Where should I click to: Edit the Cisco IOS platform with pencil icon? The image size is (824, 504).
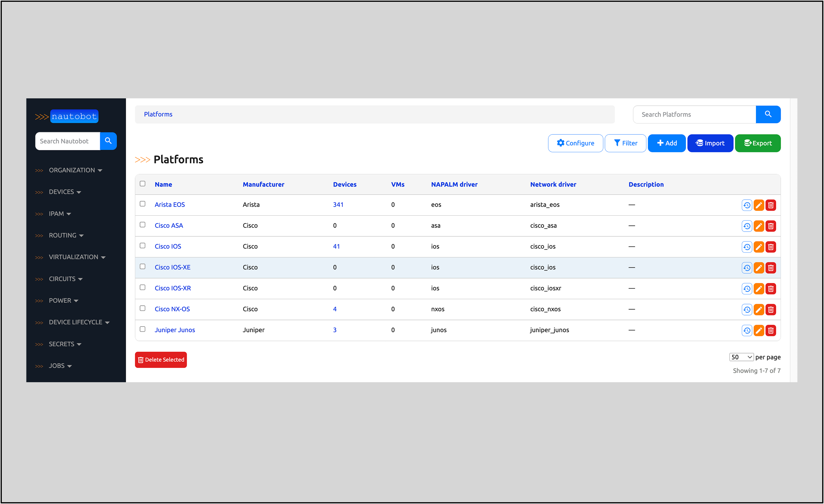coord(759,247)
